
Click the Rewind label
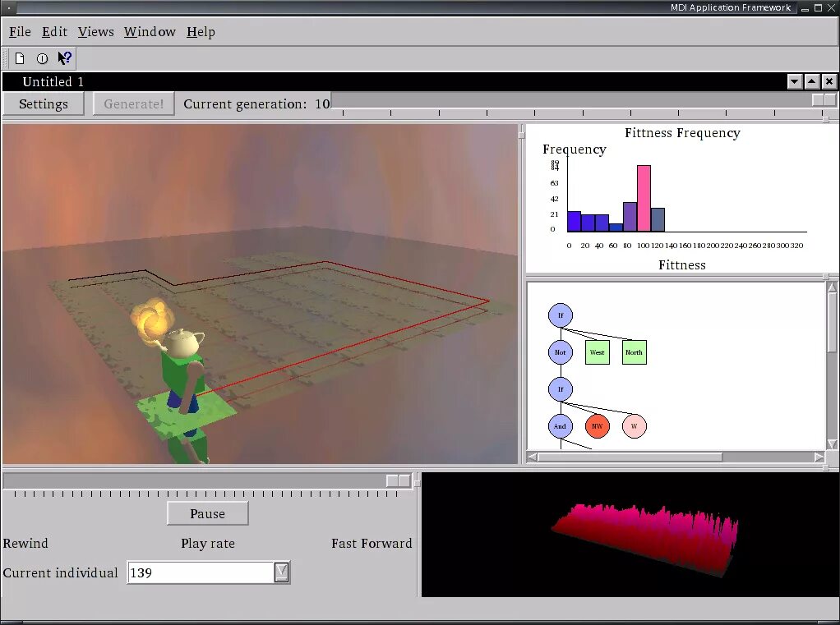(x=25, y=544)
